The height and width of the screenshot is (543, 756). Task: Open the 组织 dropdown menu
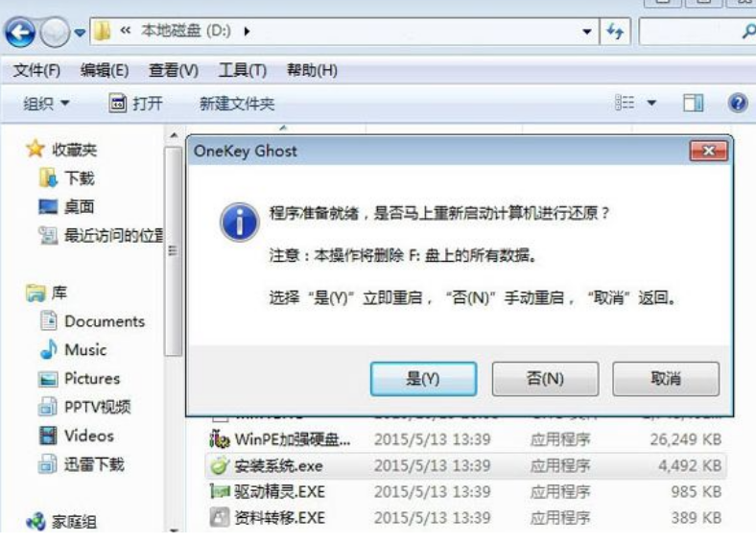point(46,104)
